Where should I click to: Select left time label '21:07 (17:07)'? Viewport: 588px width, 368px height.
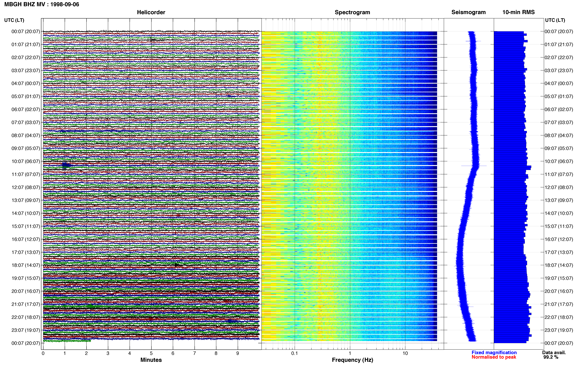[26, 304]
